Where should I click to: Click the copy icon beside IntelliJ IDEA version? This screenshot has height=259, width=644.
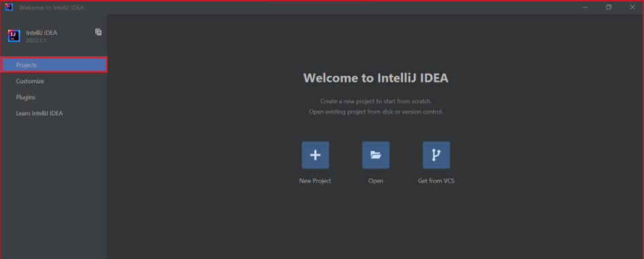click(x=99, y=31)
